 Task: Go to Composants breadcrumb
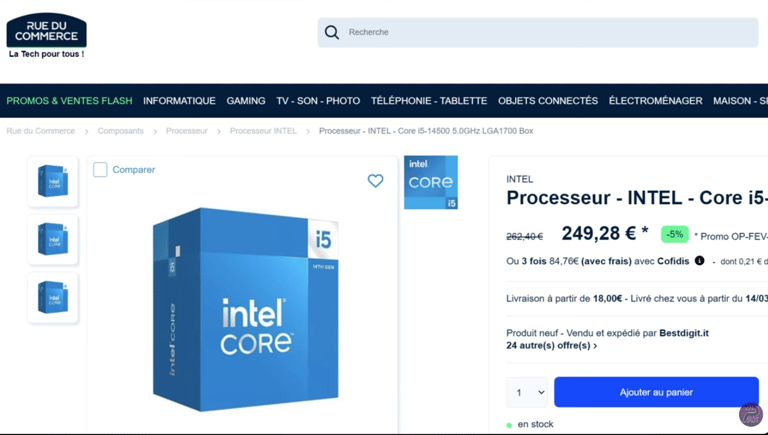coord(120,131)
